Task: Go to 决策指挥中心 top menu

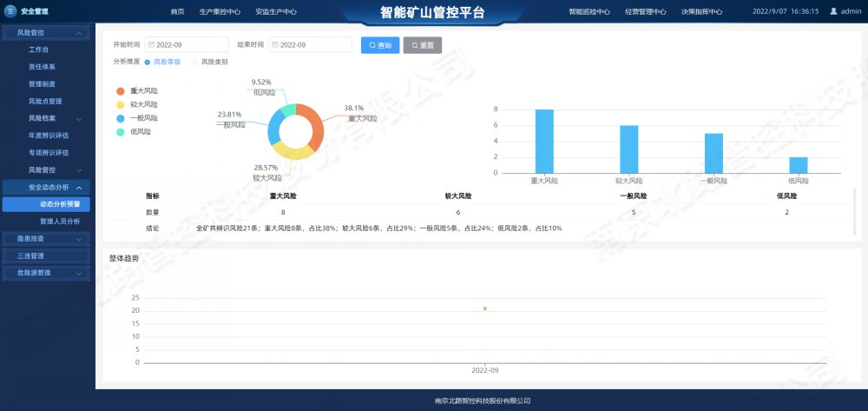Action: (x=701, y=12)
